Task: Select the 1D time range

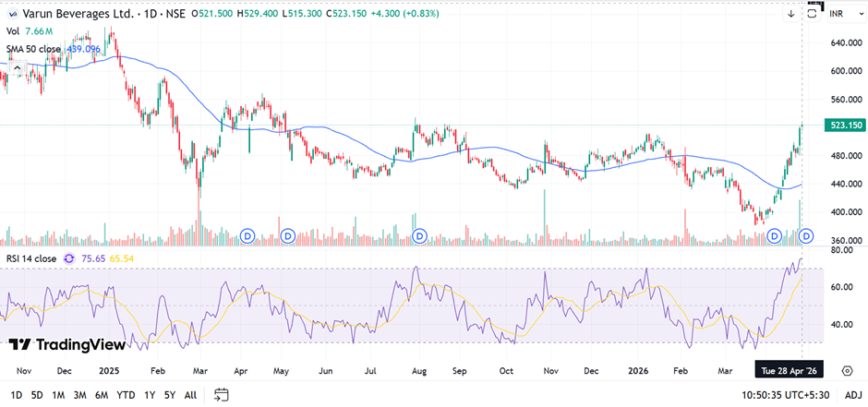Action: [x=17, y=395]
